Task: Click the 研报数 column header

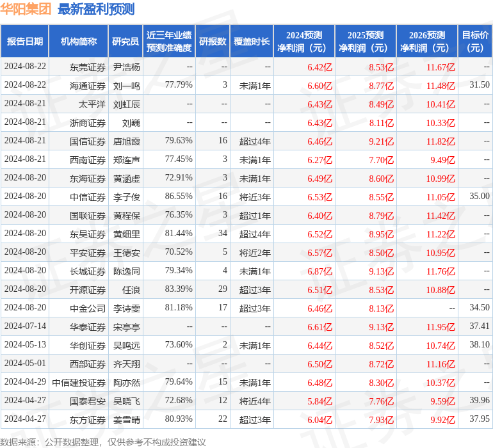Action: [213, 41]
